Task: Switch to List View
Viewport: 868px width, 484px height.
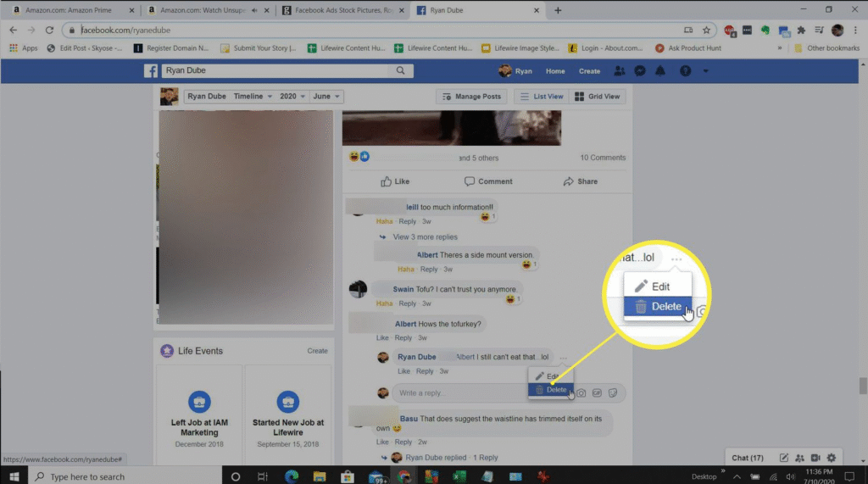Action: (541, 97)
